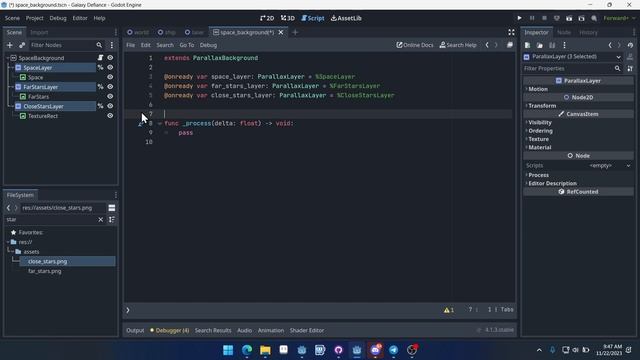
Task: Run the project with play button
Action: coord(519,18)
